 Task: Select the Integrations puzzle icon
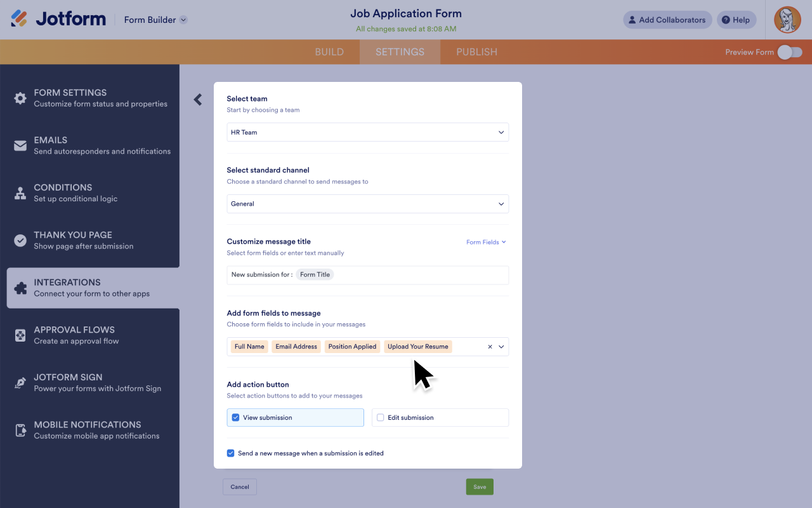[x=20, y=286]
